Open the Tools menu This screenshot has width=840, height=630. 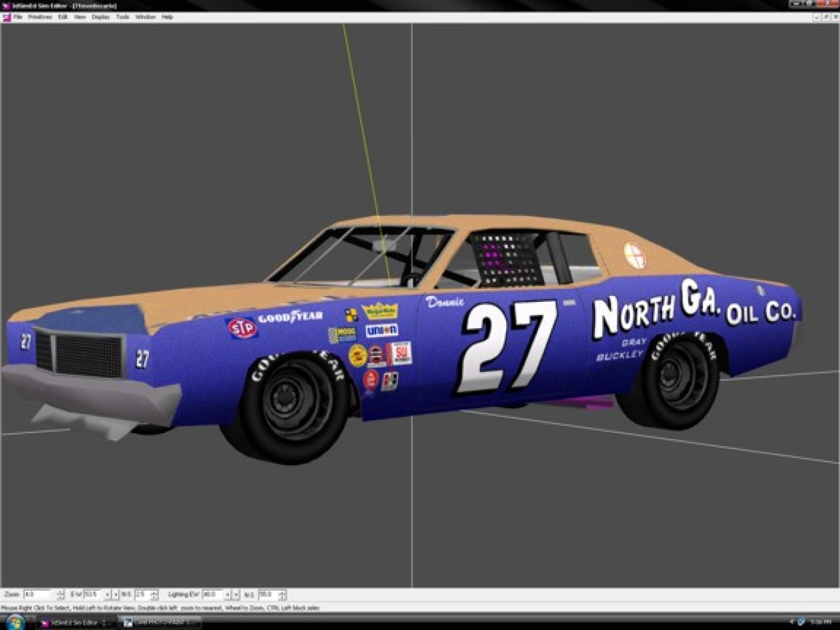[x=123, y=17]
